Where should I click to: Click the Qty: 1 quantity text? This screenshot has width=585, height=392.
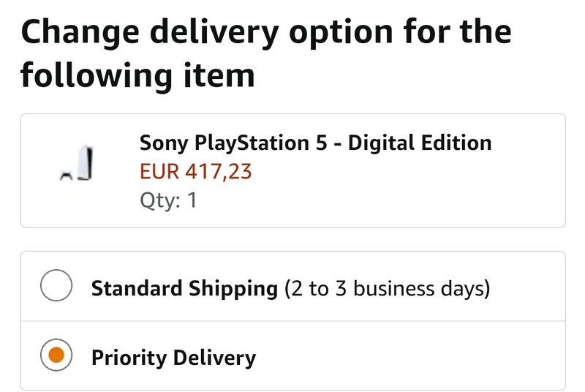(167, 200)
